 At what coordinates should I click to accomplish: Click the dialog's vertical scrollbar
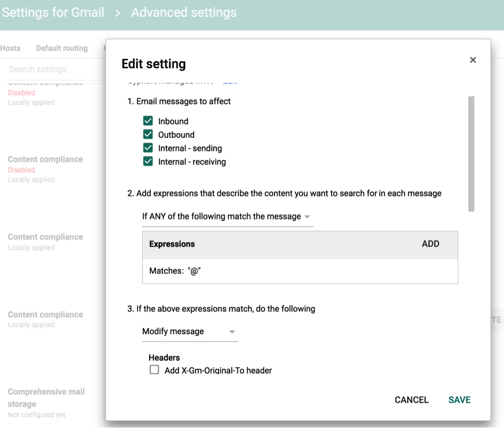471,154
